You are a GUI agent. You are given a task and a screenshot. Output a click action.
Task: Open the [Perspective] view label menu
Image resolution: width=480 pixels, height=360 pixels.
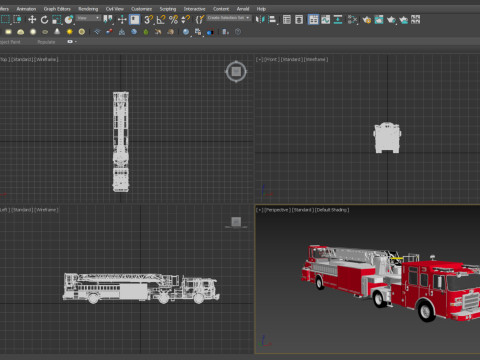coord(277,210)
